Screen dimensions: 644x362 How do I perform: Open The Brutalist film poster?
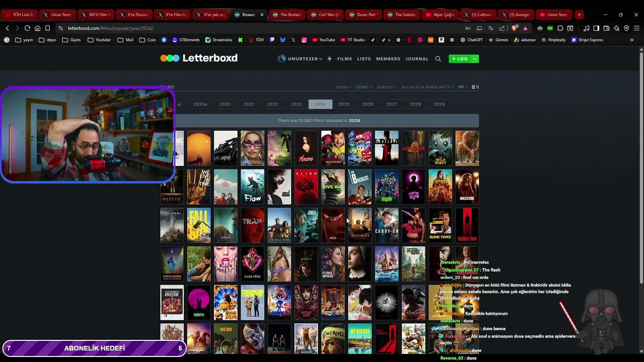(360, 187)
